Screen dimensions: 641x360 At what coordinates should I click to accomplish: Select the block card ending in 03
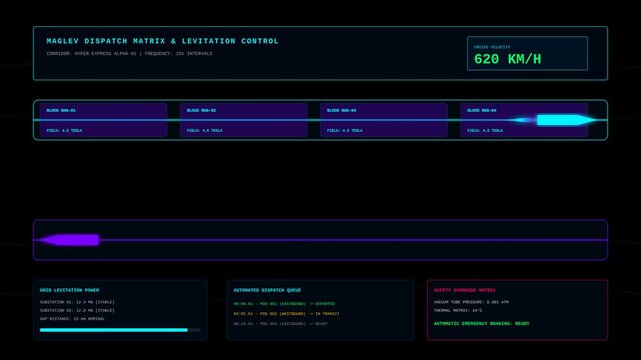[x=384, y=120]
